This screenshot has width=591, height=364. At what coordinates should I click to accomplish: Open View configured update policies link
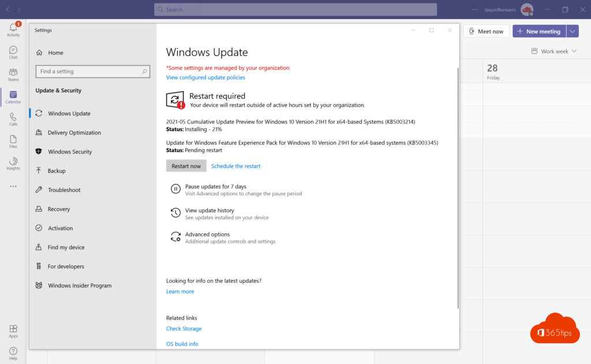pos(205,77)
